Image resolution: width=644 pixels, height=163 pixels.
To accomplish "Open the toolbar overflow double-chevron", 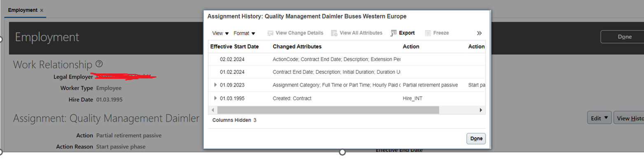I will tap(479, 33).
